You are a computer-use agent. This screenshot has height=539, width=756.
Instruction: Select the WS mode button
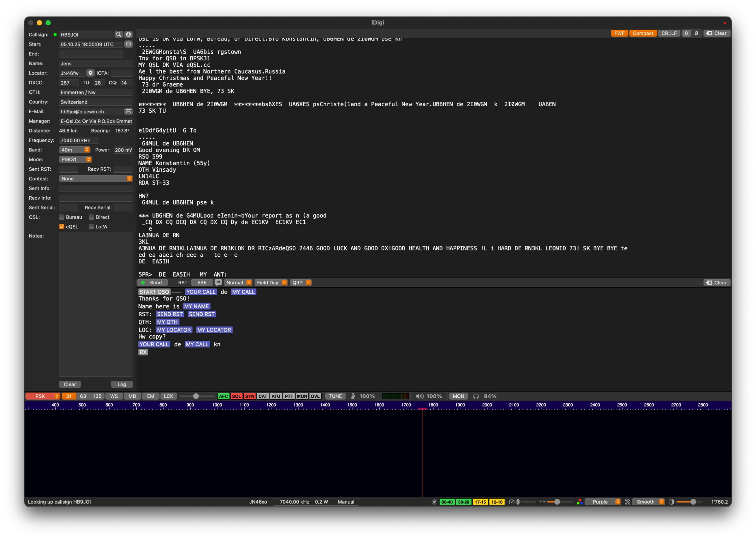114,396
